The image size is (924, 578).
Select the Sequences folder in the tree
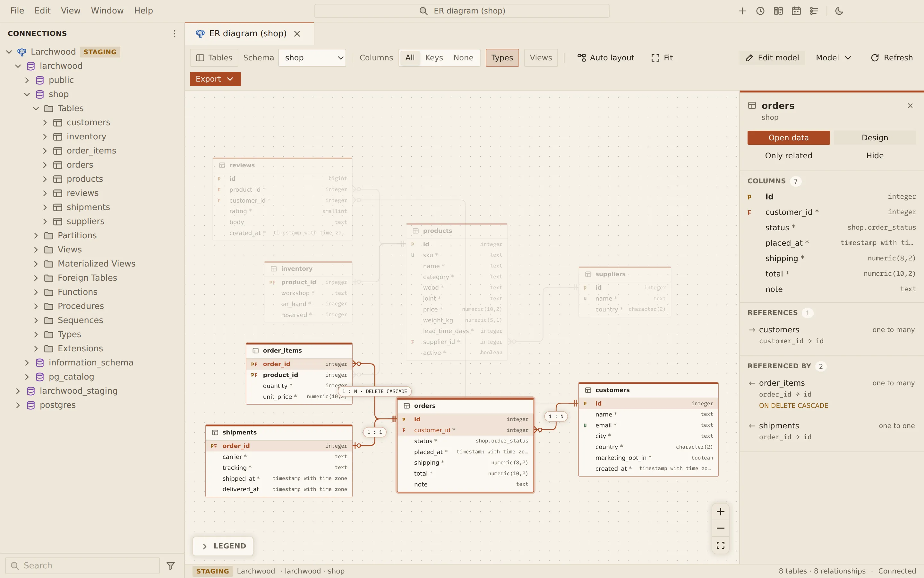(x=80, y=320)
